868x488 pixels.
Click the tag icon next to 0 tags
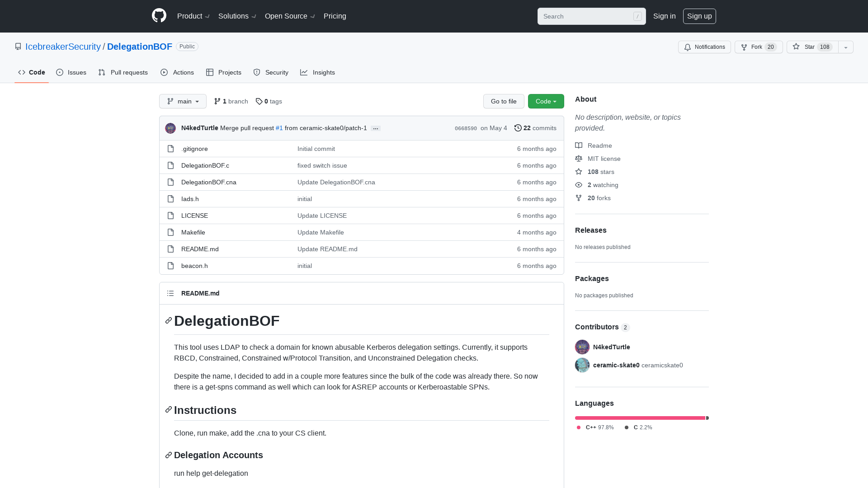pyautogui.click(x=259, y=101)
